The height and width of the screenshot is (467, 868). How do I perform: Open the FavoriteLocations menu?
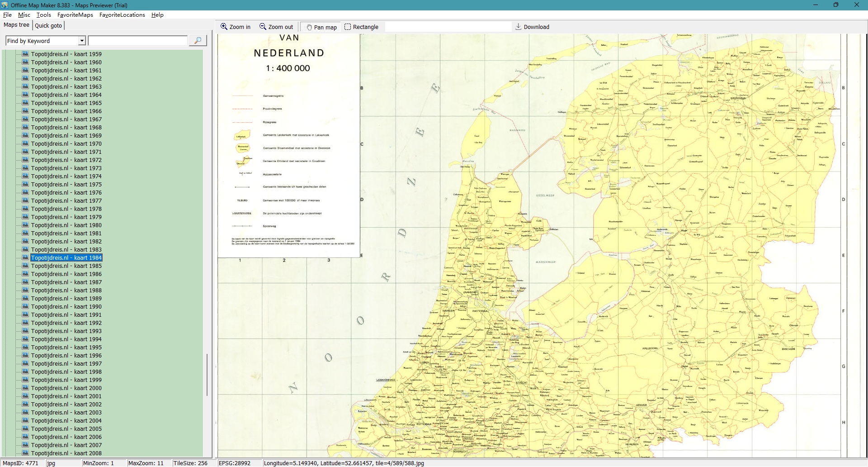pyautogui.click(x=122, y=15)
